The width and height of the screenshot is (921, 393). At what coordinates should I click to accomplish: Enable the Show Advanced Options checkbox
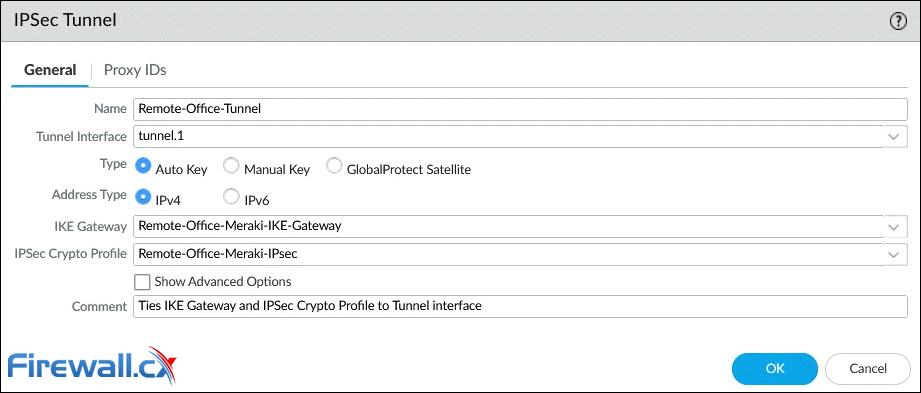pyautogui.click(x=142, y=282)
